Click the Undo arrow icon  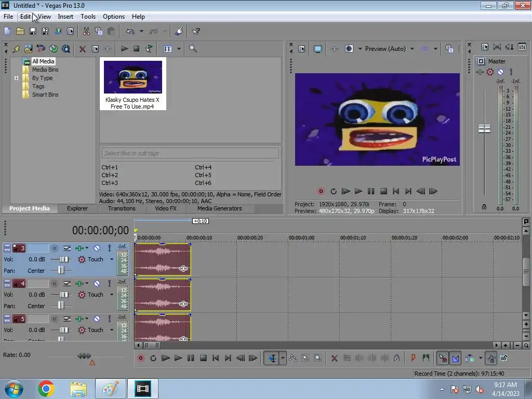click(x=130, y=31)
